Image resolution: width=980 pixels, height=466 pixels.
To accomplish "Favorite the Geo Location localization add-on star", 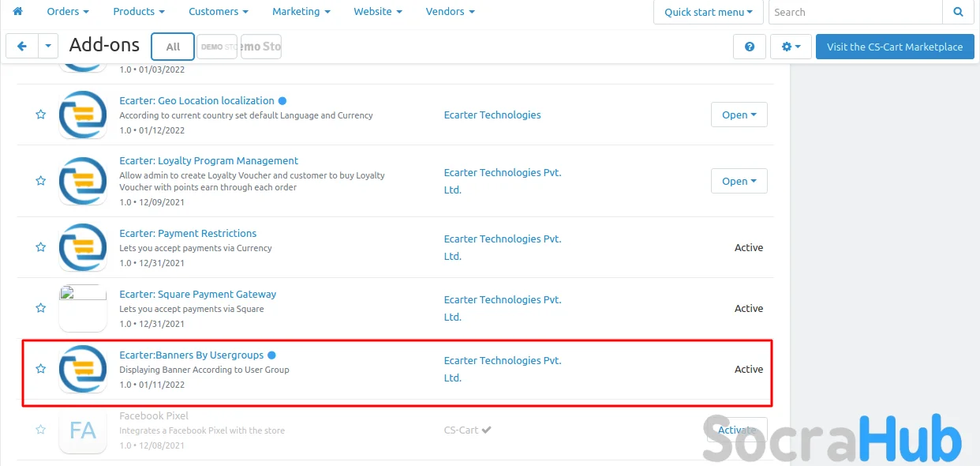I will coord(41,115).
